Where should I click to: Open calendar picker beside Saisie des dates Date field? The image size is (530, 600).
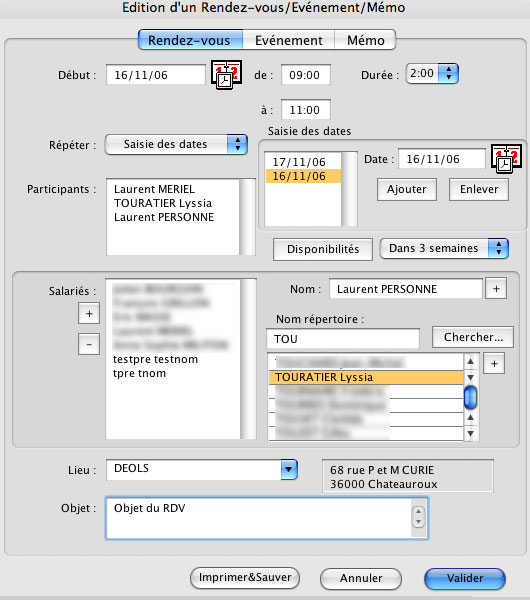(x=506, y=158)
